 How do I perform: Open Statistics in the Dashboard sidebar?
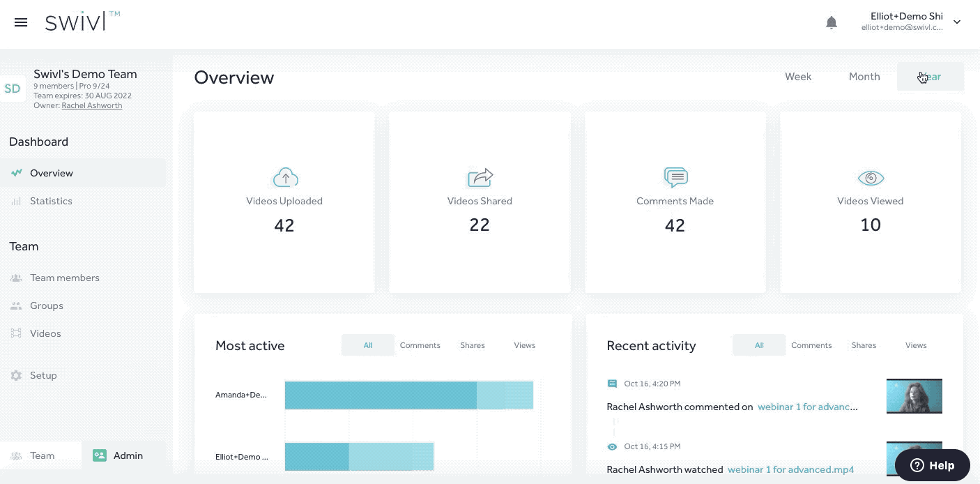click(x=51, y=201)
